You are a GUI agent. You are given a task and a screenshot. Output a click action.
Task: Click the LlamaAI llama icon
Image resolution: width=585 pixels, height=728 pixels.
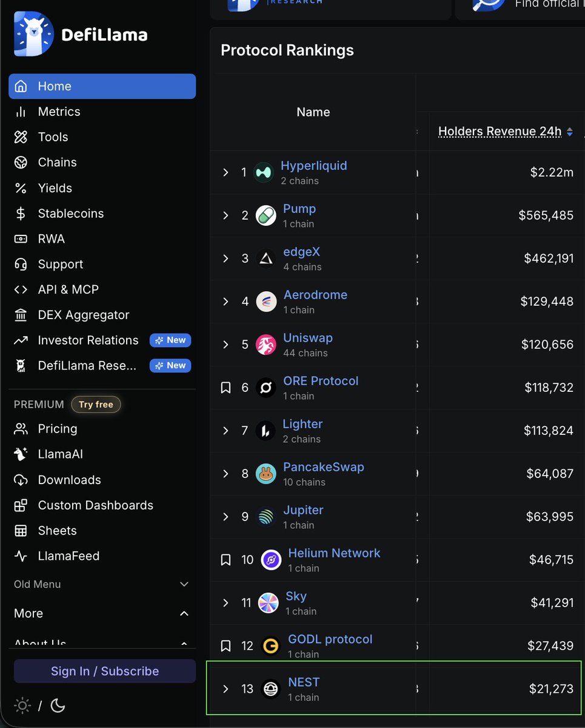coord(21,454)
